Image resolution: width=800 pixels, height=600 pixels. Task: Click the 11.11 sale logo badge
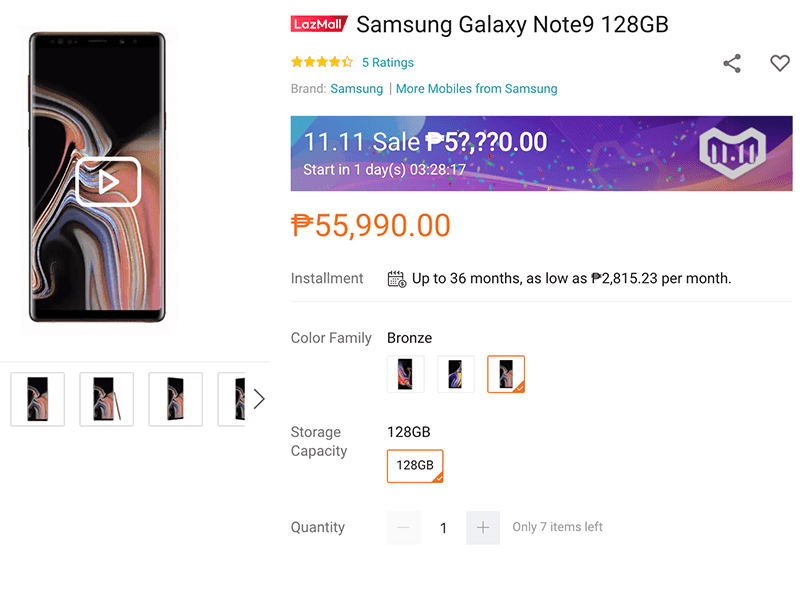(732, 152)
